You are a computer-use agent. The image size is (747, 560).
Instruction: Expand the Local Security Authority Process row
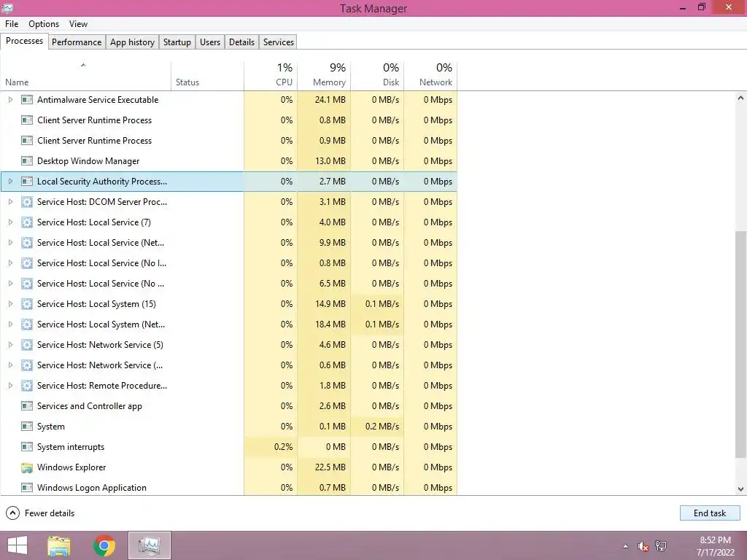pos(10,182)
